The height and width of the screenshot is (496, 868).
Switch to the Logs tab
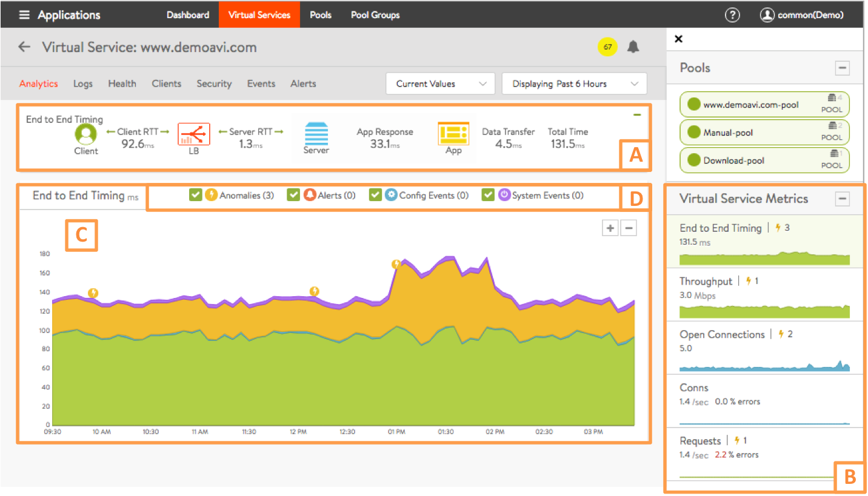tap(83, 84)
